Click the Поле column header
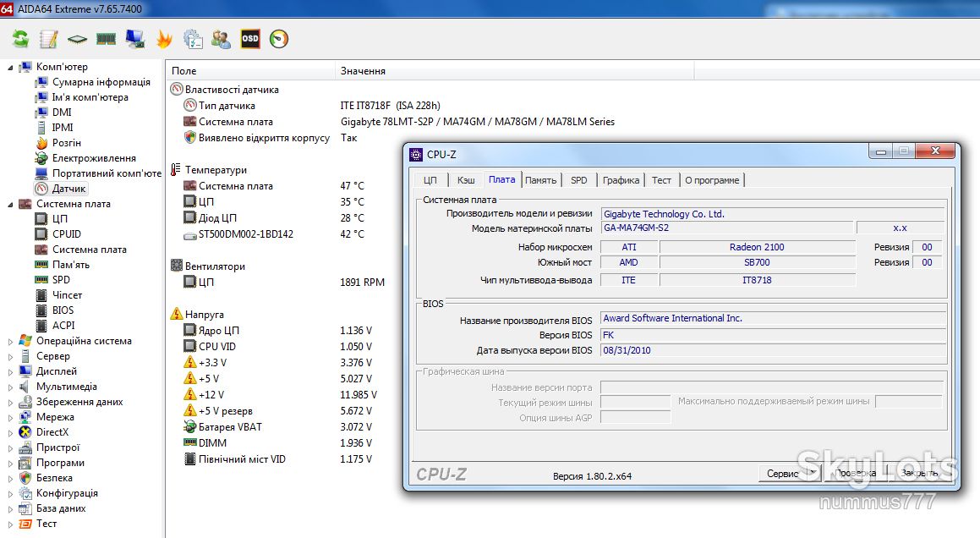Image resolution: width=980 pixels, height=538 pixels. click(x=250, y=71)
